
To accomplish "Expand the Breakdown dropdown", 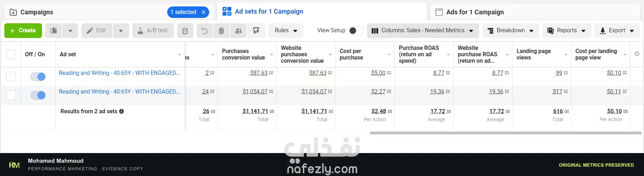I will tap(511, 31).
